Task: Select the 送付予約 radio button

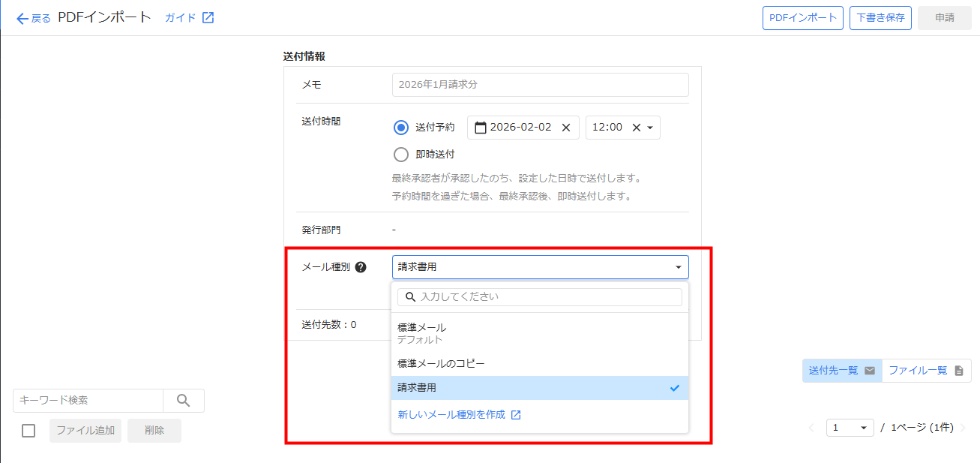Action: (x=401, y=128)
